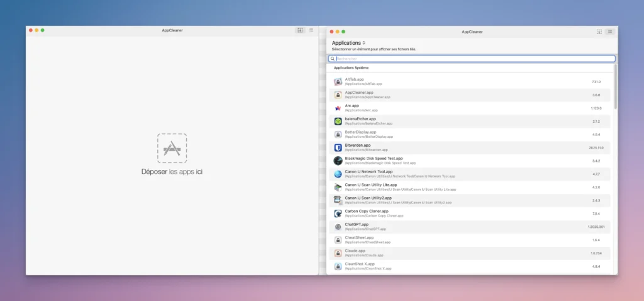
Task: Select the ChatGPT.app name
Action: point(357,225)
